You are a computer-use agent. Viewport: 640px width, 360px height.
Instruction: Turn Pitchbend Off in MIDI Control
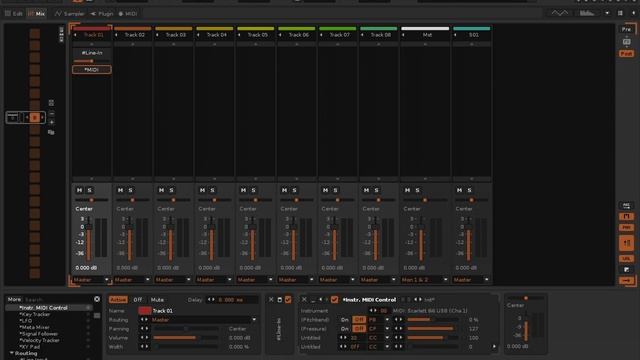[x=358, y=320]
